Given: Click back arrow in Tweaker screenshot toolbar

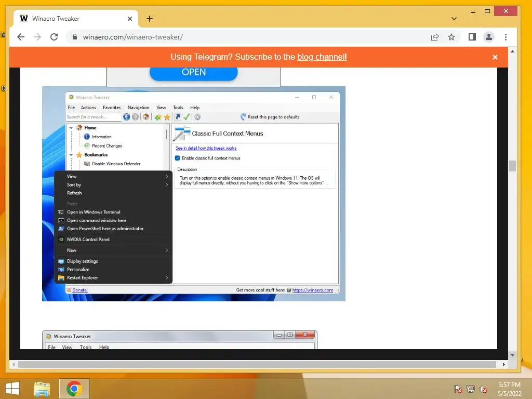Looking at the screenshot, I should (x=126, y=117).
